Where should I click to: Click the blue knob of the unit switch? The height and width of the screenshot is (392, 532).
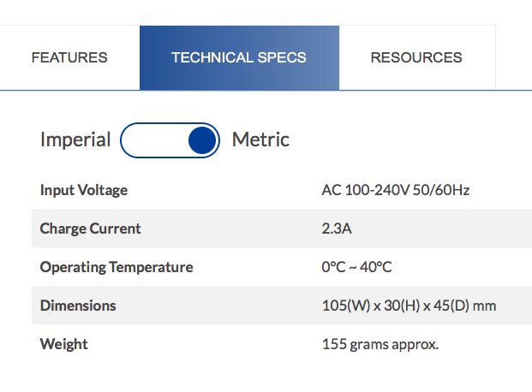201,140
